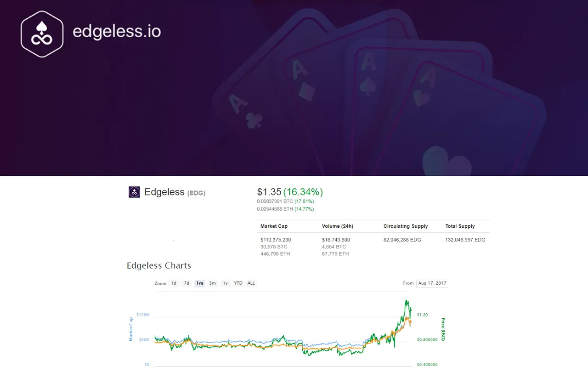Viewport: 588px width, 368px height.
Task: Click the Market Cap axis label on chart
Action: (131, 329)
